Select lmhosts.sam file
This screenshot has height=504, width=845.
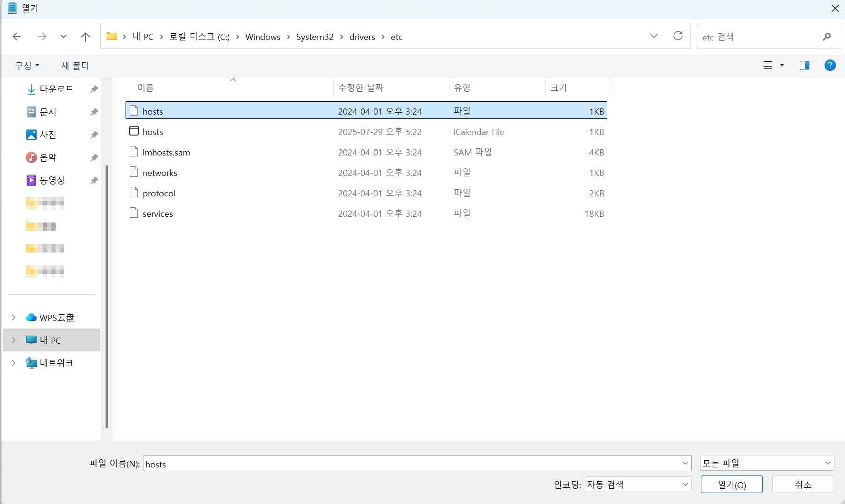click(366, 152)
